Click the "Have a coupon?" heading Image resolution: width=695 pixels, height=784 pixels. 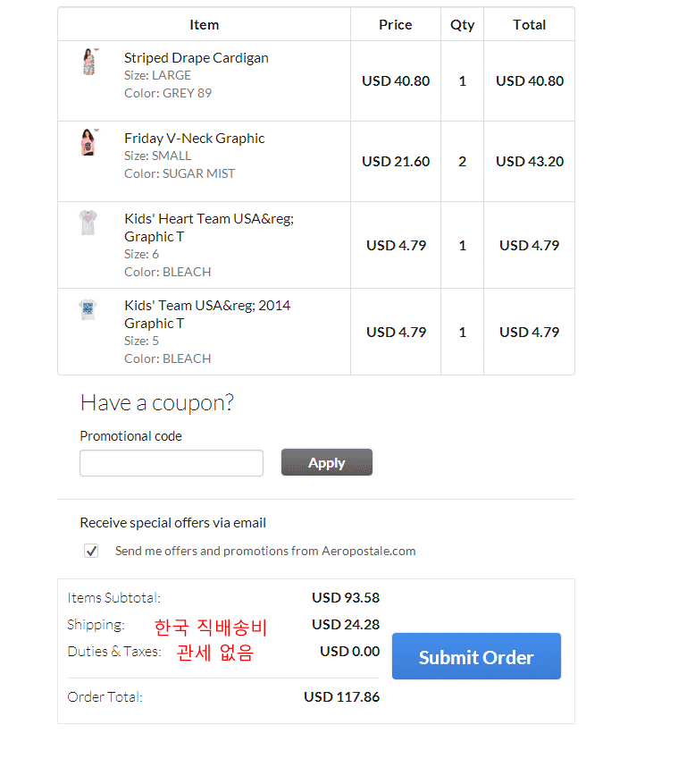pyautogui.click(x=157, y=403)
